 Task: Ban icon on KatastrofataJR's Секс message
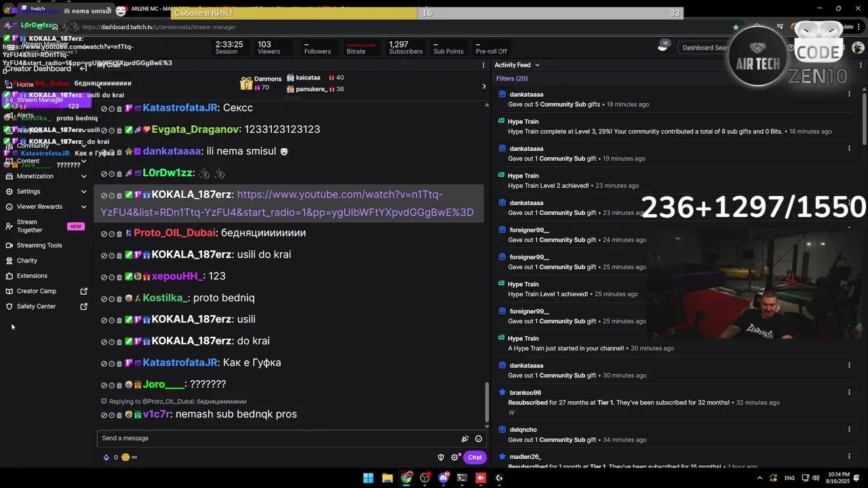[x=104, y=108]
